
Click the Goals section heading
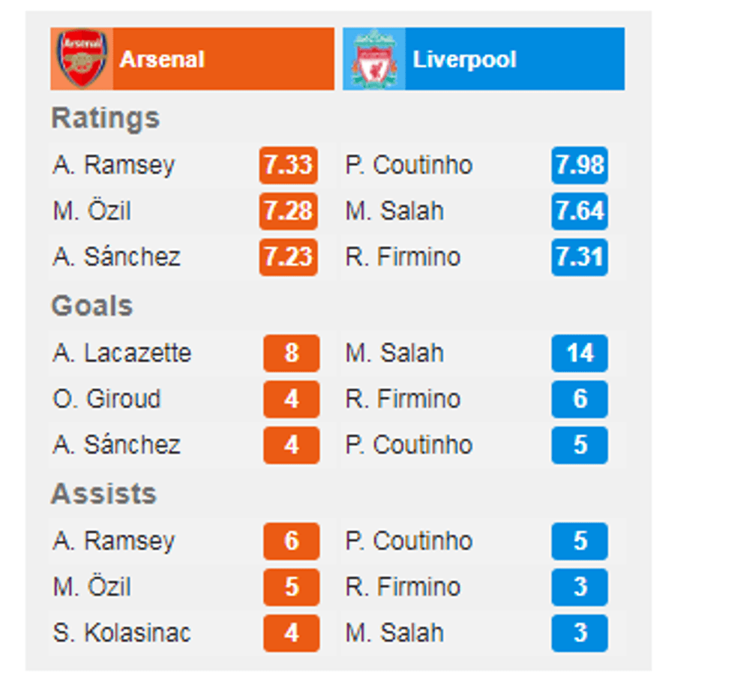coord(91,306)
